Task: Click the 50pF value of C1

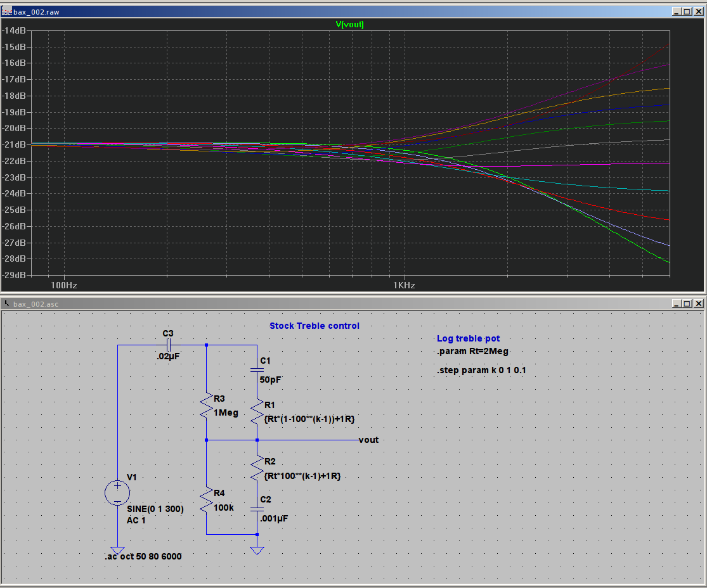Action: click(x=271, y=380)
